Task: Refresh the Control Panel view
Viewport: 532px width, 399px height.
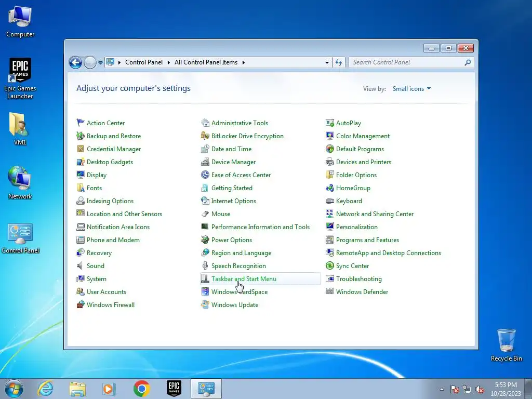Action: point(339,62)
